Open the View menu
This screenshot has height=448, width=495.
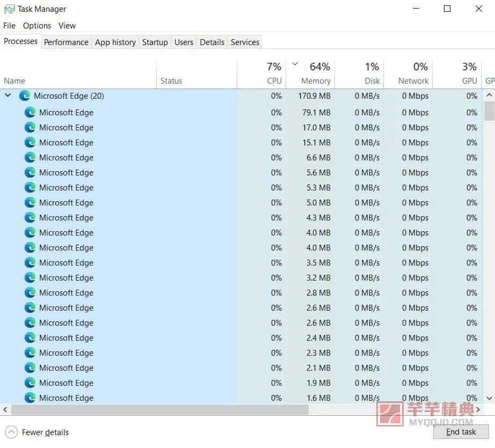pyautogui.click(x=67, y=26)
